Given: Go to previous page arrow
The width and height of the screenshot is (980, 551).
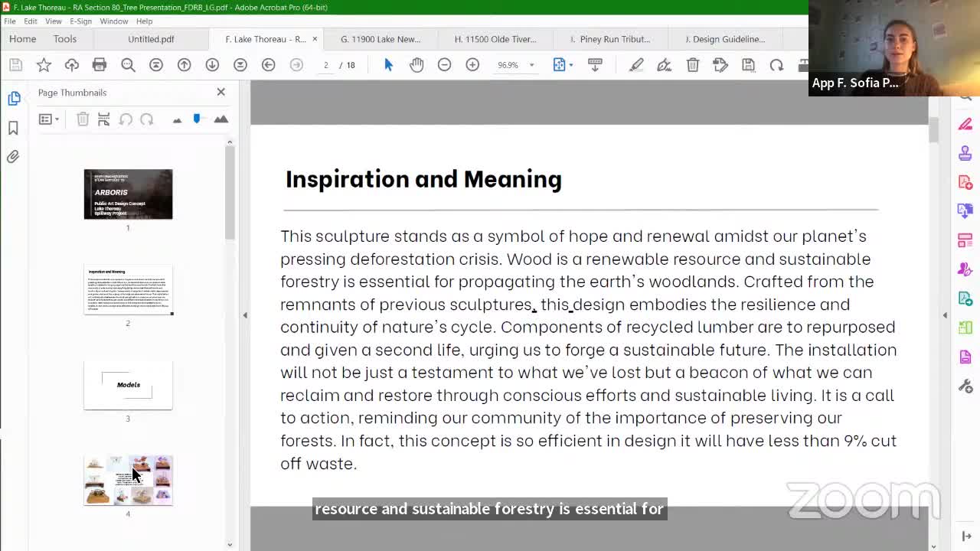Looking at the screenshot, I should 185,65.
